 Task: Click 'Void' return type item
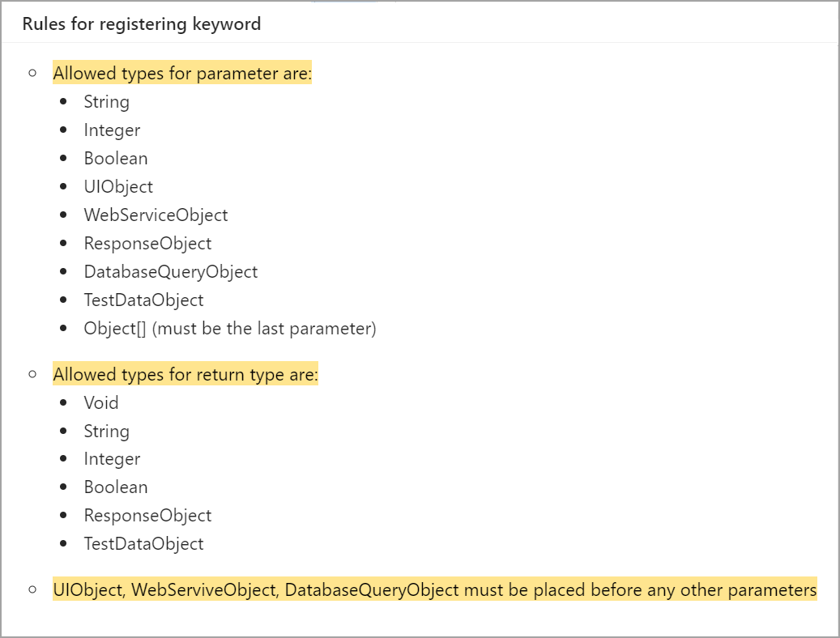[x=101, y=403]
